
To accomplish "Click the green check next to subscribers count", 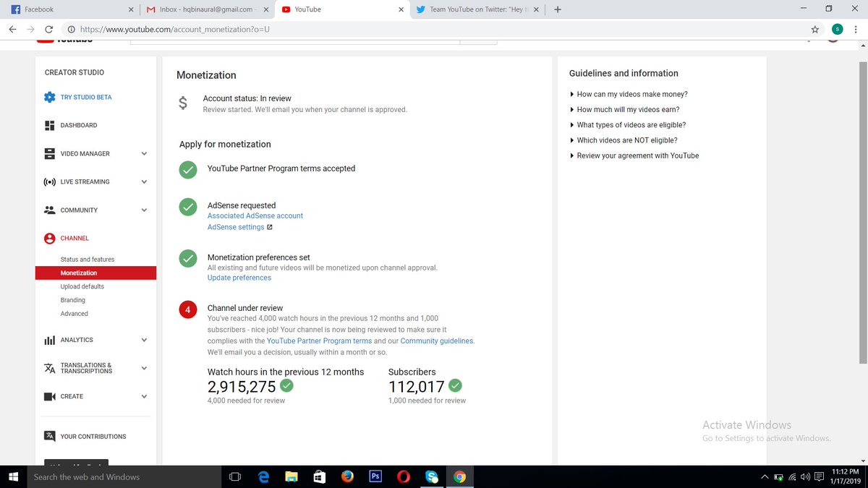I will pyautogui.click(x=455, y=385).
